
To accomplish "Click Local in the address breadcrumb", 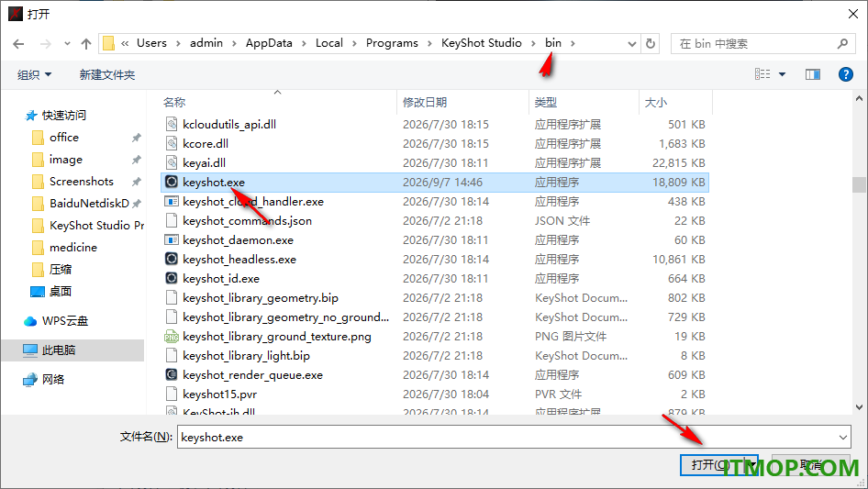I will tap(328, 43).
